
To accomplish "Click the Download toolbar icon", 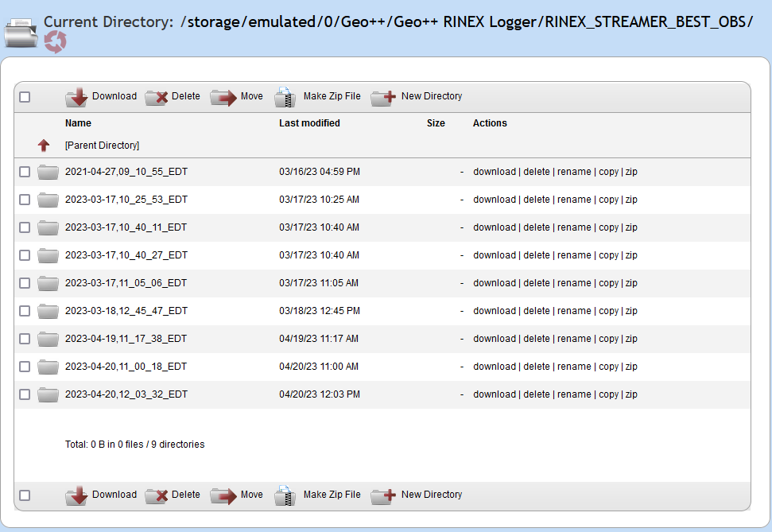I will coord(76,95).
